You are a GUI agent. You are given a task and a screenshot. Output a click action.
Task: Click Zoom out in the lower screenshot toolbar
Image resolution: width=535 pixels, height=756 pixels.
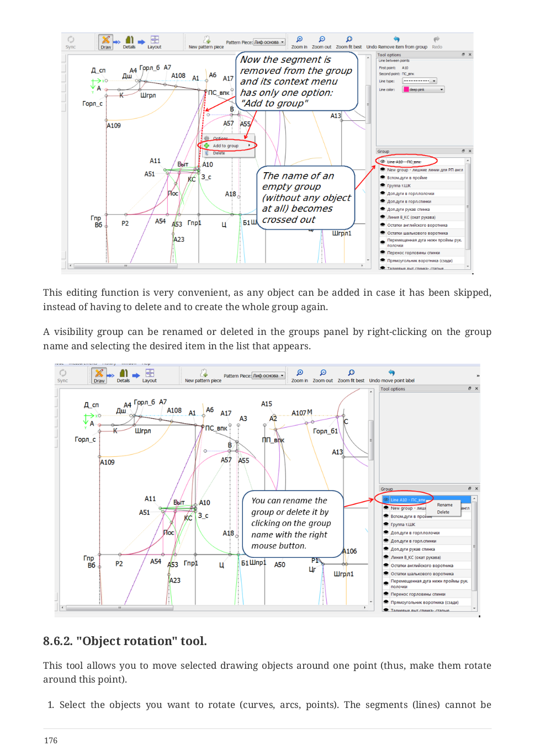tap(323, 376)
